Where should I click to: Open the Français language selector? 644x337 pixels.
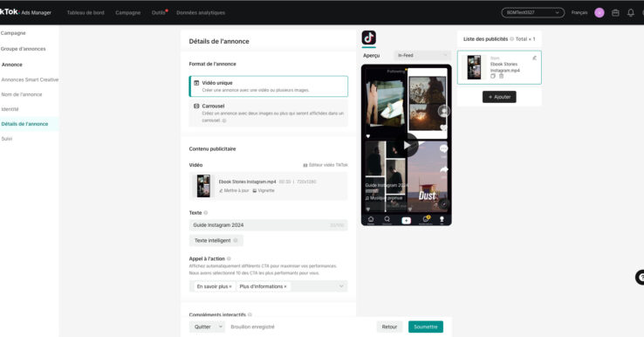click(x=579, y=13)
